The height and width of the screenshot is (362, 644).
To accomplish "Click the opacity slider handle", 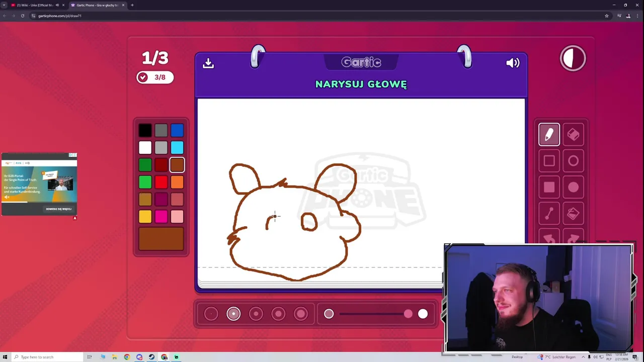I will [408, 314].
